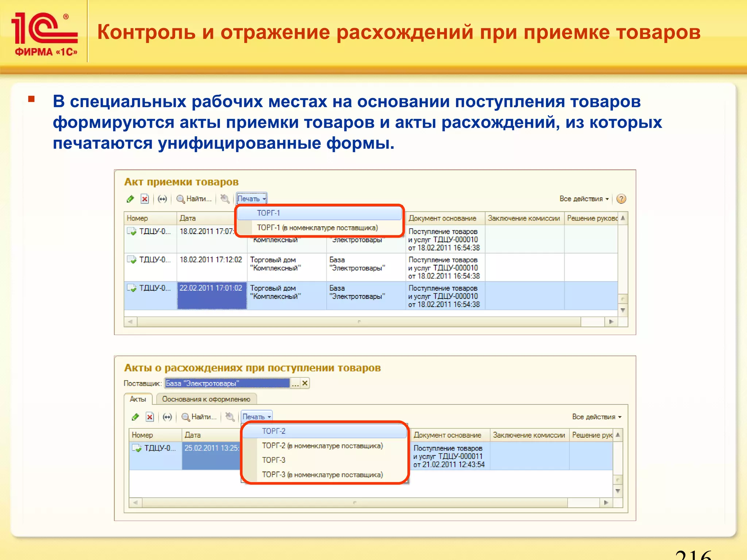
Task: Select ТОРГ-1 print form
Action: pyautogui.click(x=319, y=213)
